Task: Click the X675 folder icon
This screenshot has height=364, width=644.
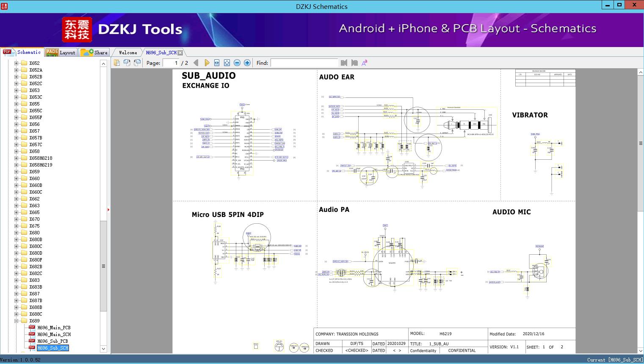Action: pos(24,226)
